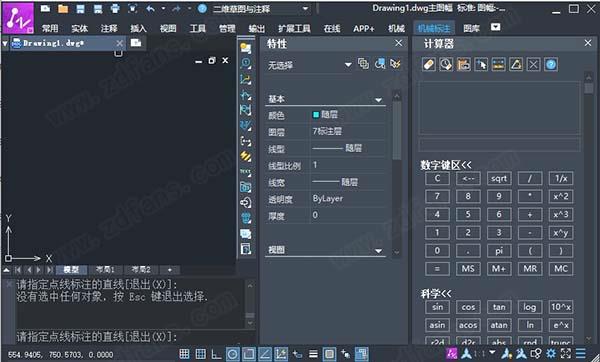Screen dimensions: 600x362
Task: Collapse the 科学 functions section
Action: coord(436,294)
